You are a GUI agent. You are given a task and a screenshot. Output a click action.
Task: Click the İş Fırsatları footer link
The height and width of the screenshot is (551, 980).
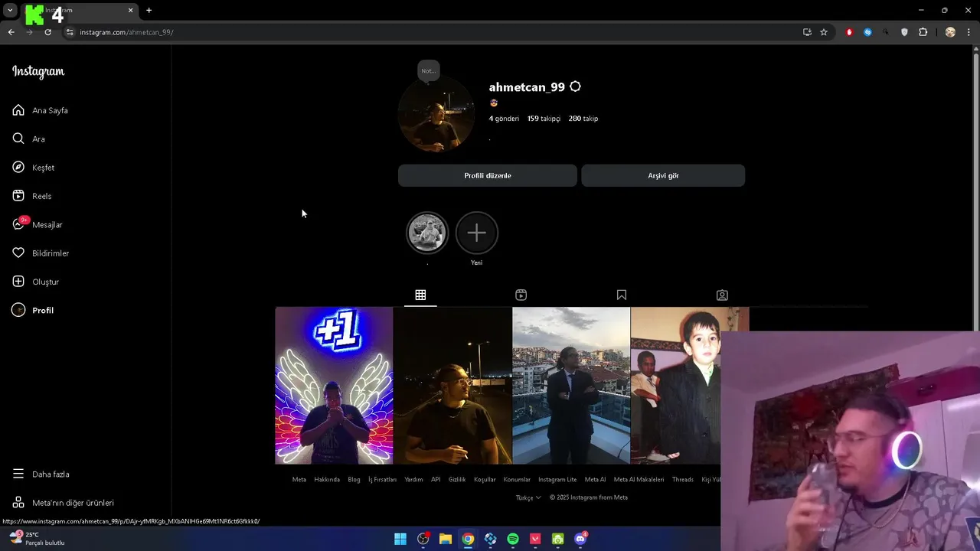click(x=382, y=480)
